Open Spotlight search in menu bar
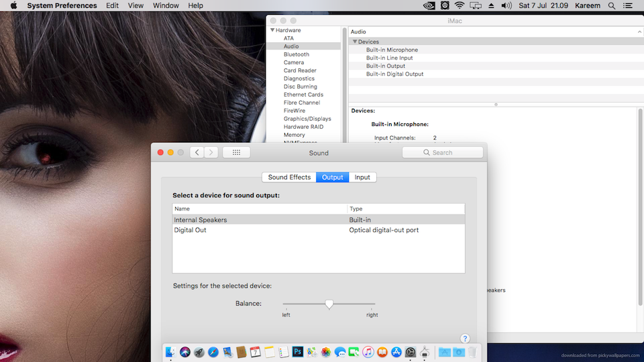 612,5
